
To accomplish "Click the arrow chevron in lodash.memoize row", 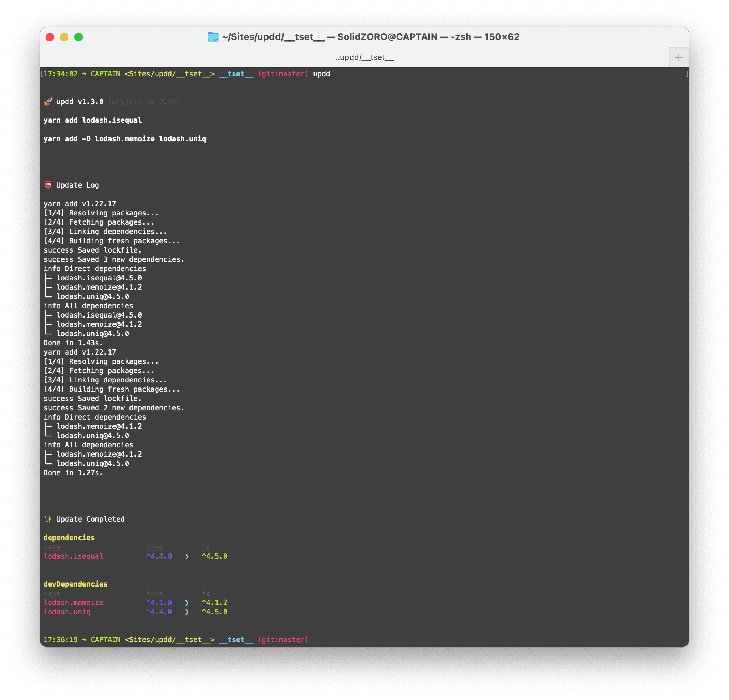I will tap(187, 603).
